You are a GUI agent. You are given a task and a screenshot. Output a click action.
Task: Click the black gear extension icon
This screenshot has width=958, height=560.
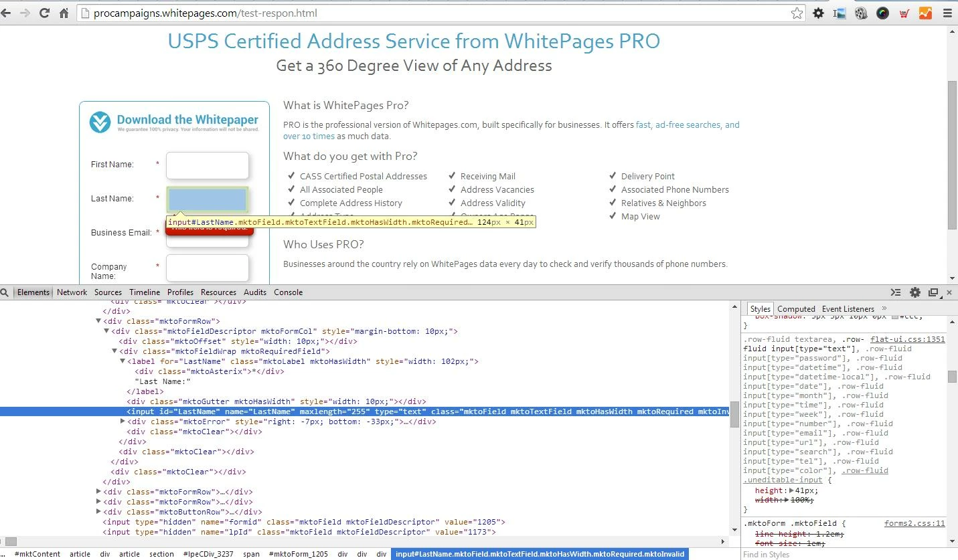click(x=818, y=13)
